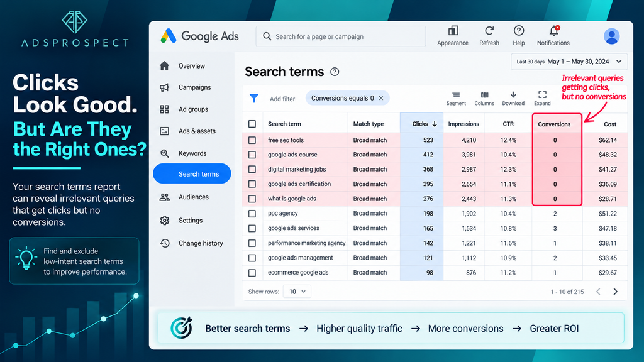Click Campaigns megaphone icon
The width and height of the screenshot is (644, 362).
165,87
